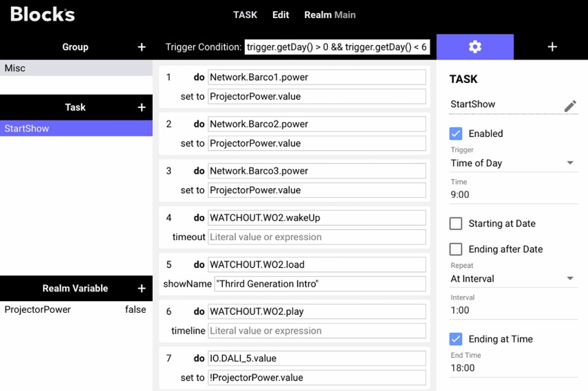The width and height of the screenshot is (588, 391).
Task: Click the Blocks logo
Action: 42,15
